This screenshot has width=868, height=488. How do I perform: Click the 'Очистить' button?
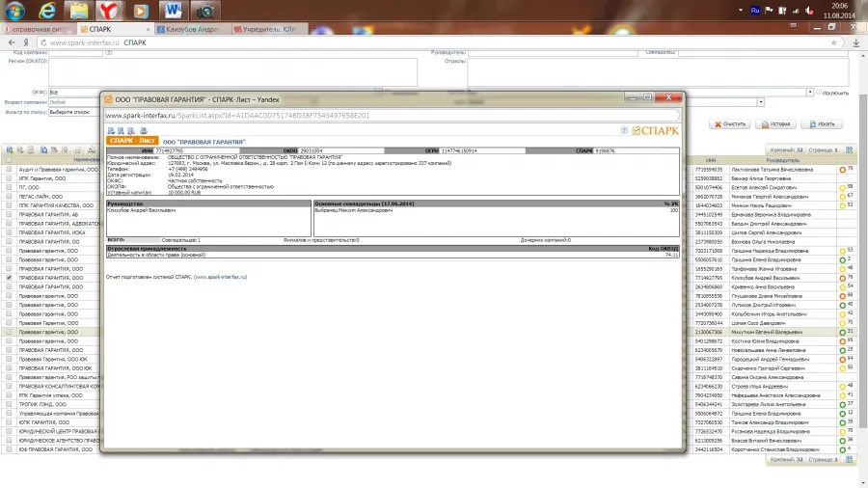pos(730,124)
